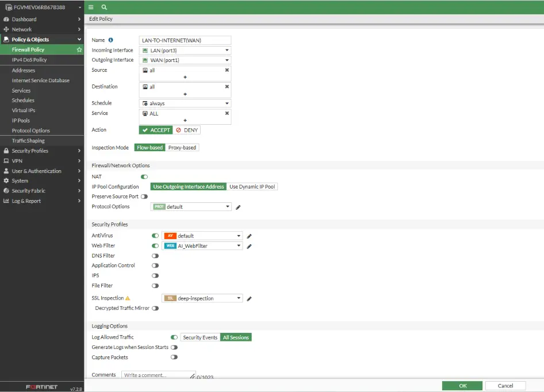Edit the Web Filter profile pencil
This screenshot has height=392, width=544.
249,247
